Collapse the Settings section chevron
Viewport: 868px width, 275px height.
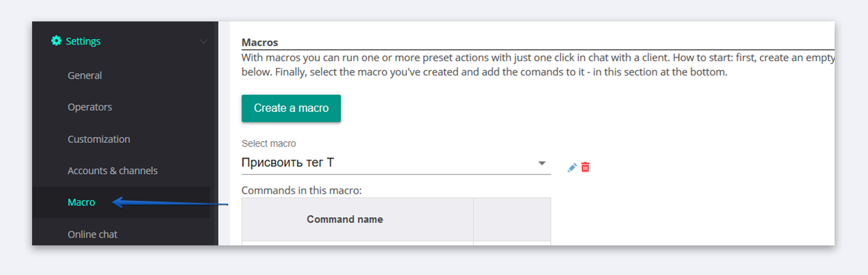coord(203,42)
